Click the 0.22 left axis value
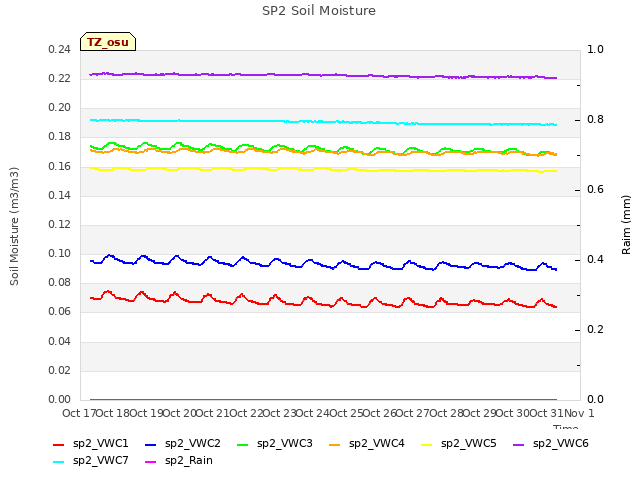 [x=60, y=78]
